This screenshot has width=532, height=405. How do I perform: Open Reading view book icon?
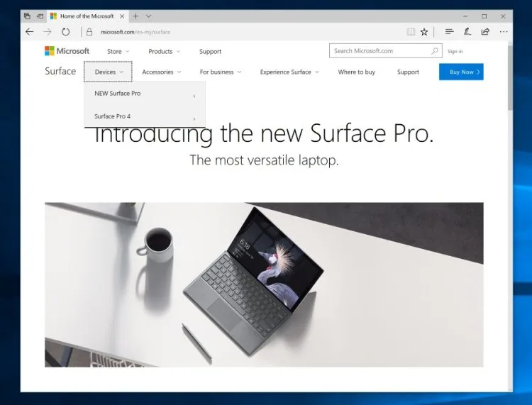[x=411, y=32]
